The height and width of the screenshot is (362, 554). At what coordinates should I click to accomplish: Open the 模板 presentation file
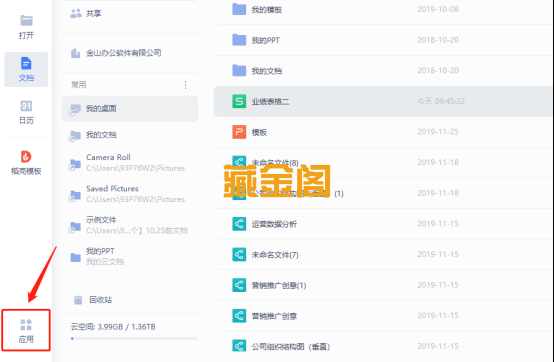tap(384, 132)
